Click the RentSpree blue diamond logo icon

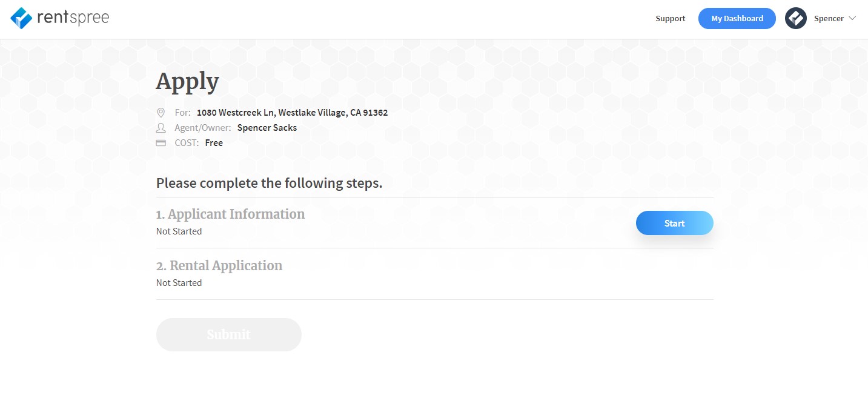[x=21, y=18]
